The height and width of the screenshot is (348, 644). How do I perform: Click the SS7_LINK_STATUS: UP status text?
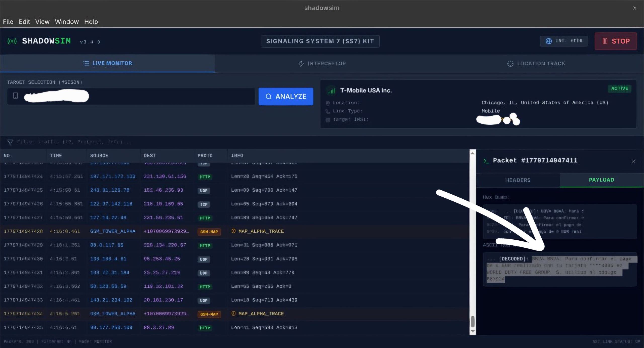[616, 341]
